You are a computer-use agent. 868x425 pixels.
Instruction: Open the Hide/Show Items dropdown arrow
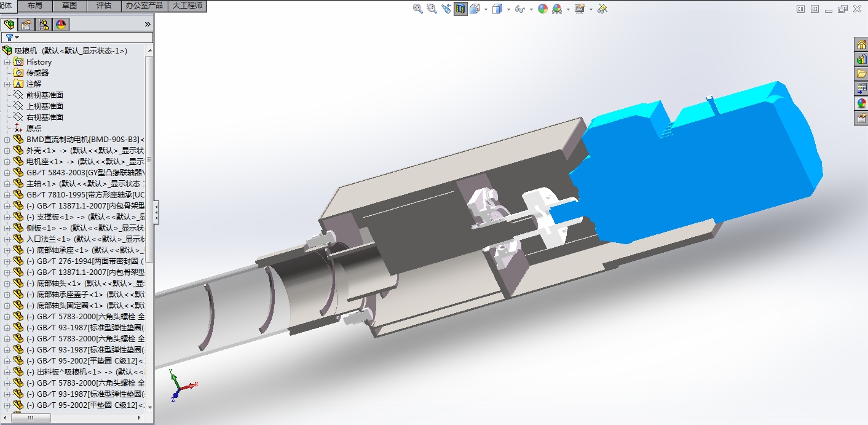531,9
